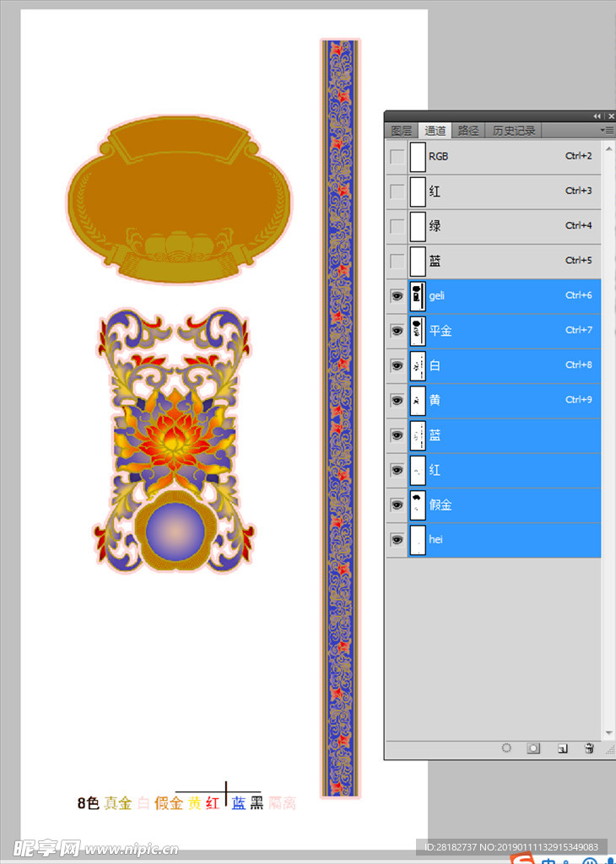Hide the spot 红 channel eye
Viewport: 616px width, 864px height.
pyautogui.click(x=397, y=470)
